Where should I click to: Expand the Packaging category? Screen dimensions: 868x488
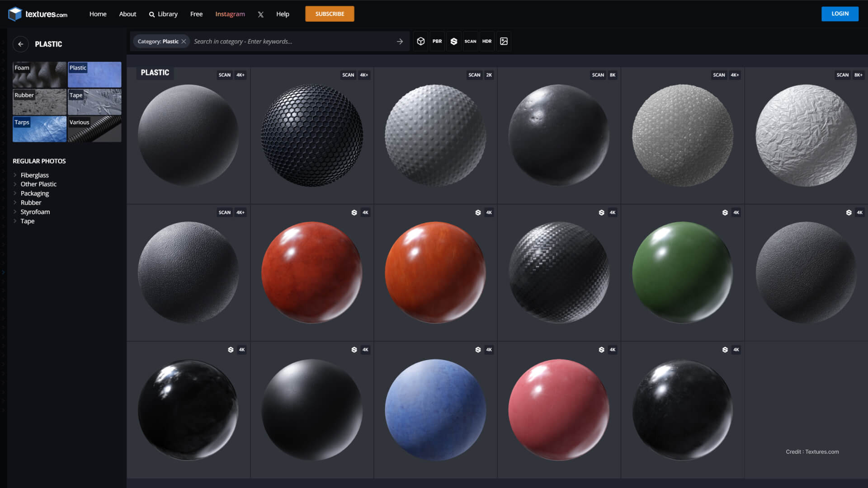[15, 193]
